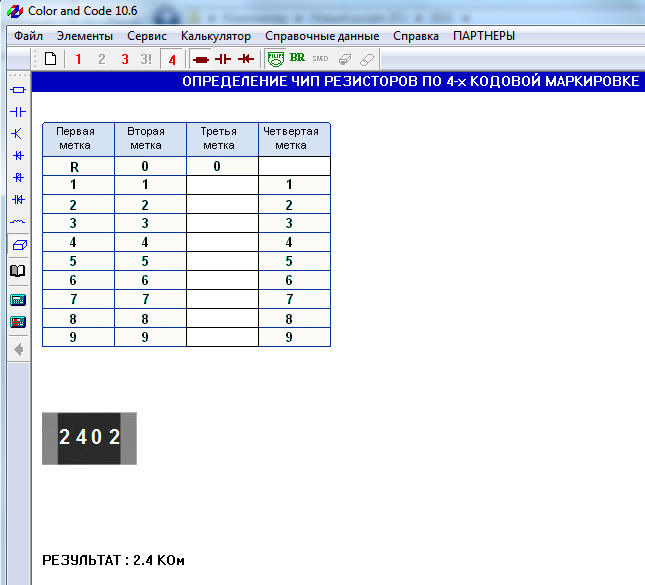Select the blue resistor sidebar icon
645x585 pixels.
18,90
